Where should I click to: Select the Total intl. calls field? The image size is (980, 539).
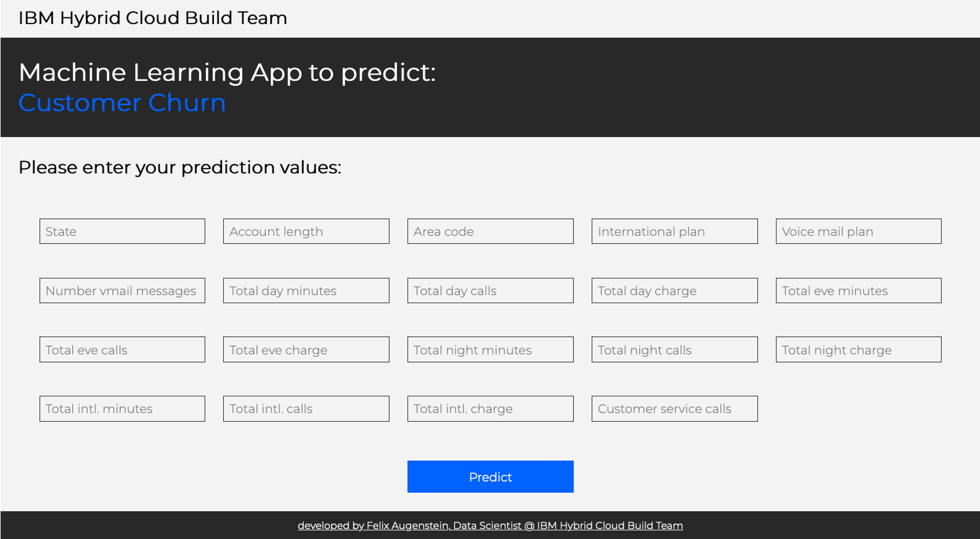pos(306,408)
